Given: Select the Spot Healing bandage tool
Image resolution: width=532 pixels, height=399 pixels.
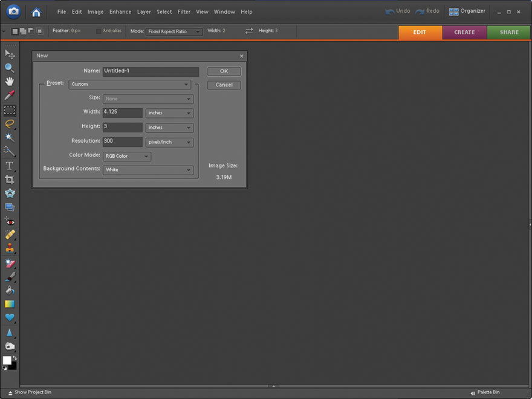Looking at the screenshot, I should (x=10, y=235).
